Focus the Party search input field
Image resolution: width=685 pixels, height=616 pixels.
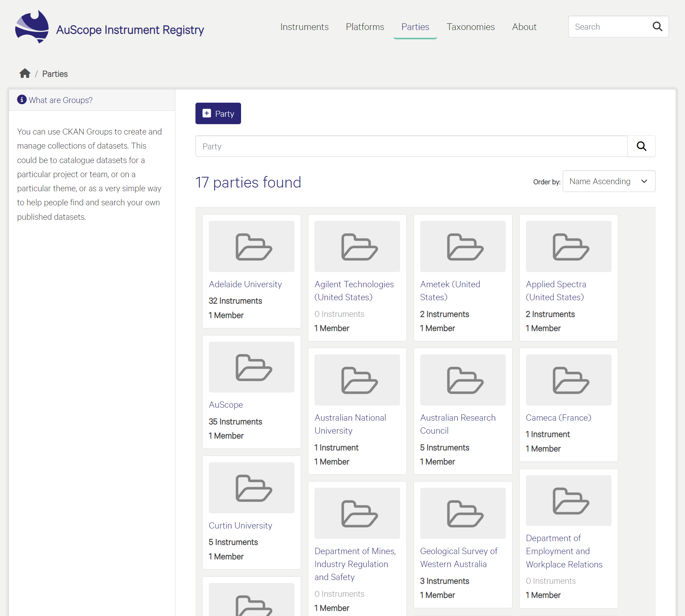(411, 146)
